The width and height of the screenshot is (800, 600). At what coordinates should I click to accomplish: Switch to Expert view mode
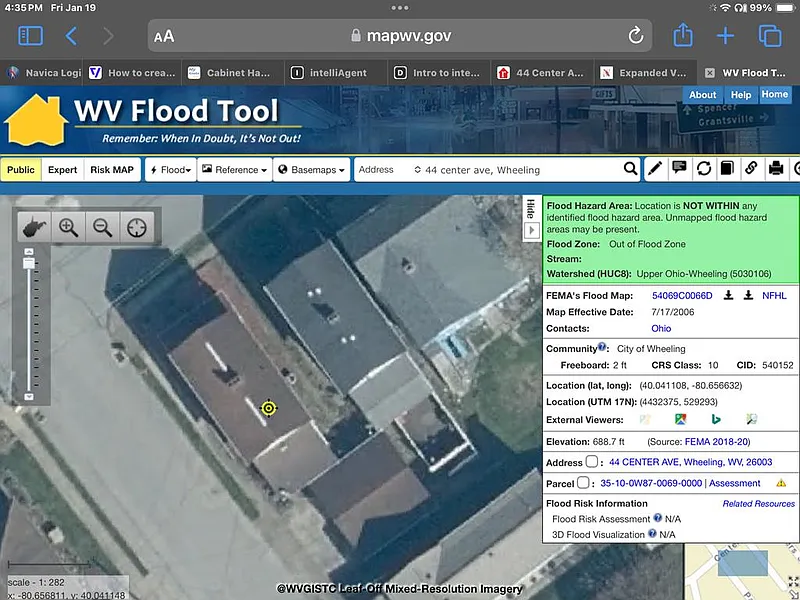(62, 170)
